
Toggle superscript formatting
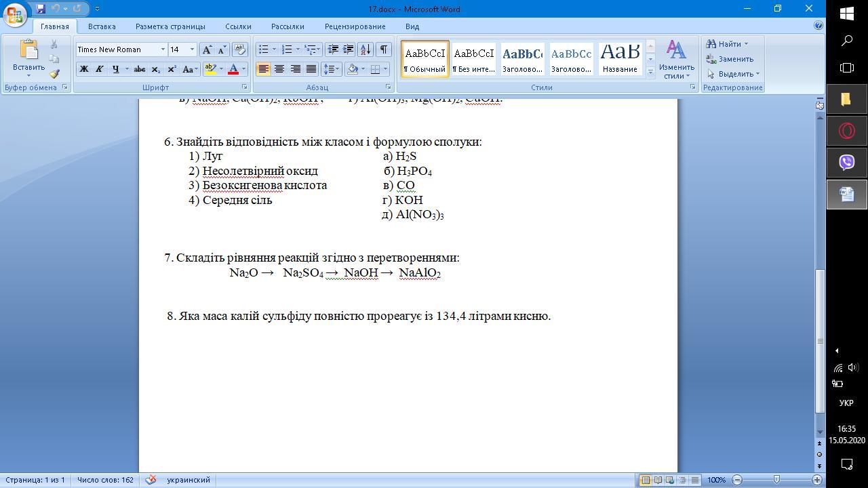click(x=172, y=69)
